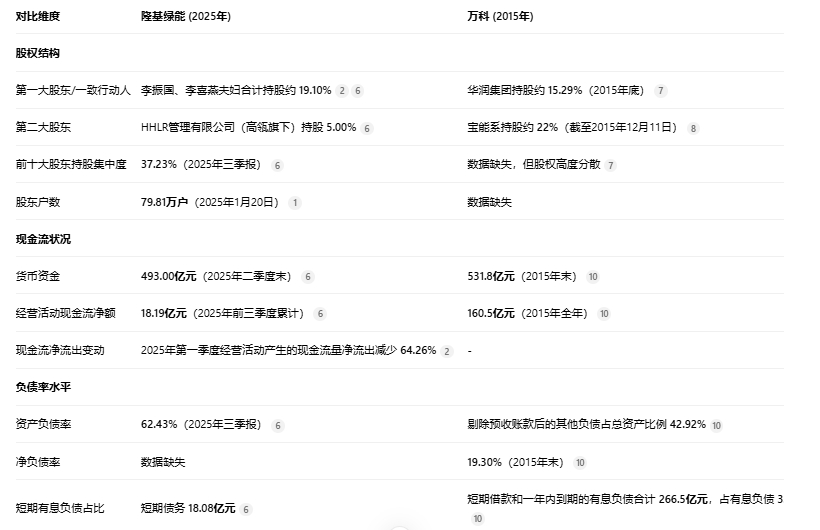Click the 37.23%(2025年三季报) value
820x530 pixels.
click(201, 165)
